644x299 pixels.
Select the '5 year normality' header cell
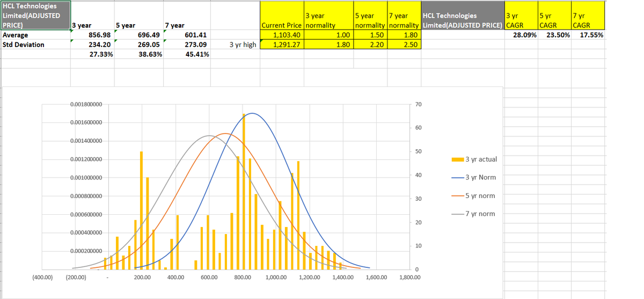370,16
